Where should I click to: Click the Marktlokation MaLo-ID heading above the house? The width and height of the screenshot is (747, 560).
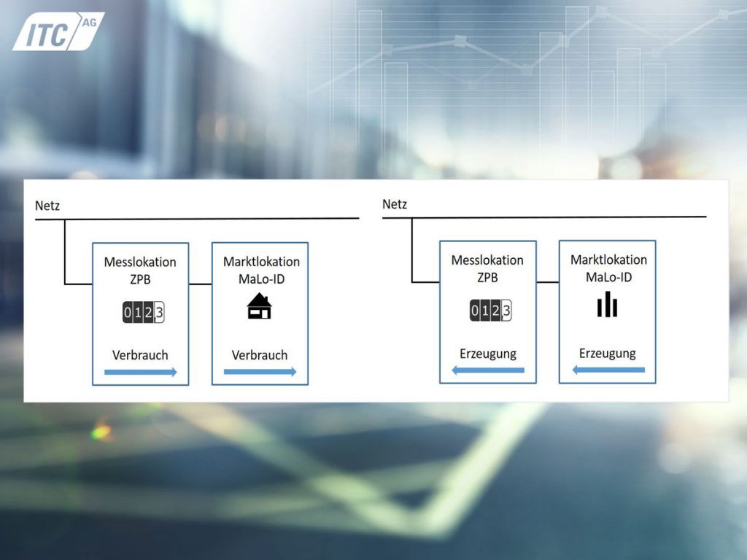[260, 269]
